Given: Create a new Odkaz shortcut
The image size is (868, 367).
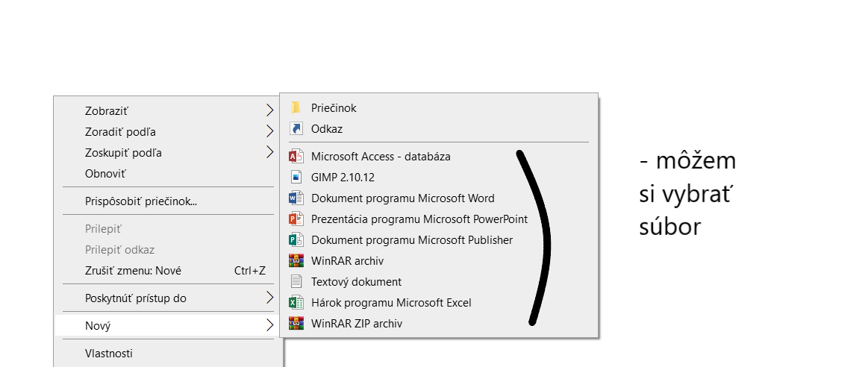Looking at the screenshot, I should (x=439, y=129).
